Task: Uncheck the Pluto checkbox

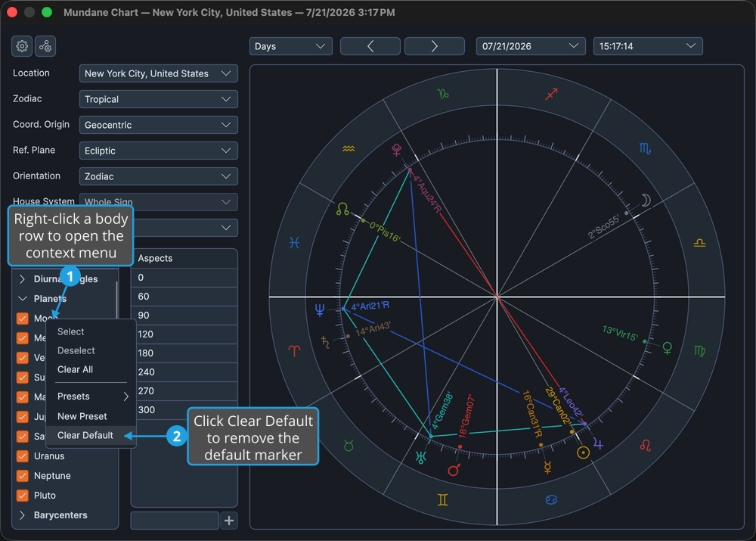Action: (22, 496)
